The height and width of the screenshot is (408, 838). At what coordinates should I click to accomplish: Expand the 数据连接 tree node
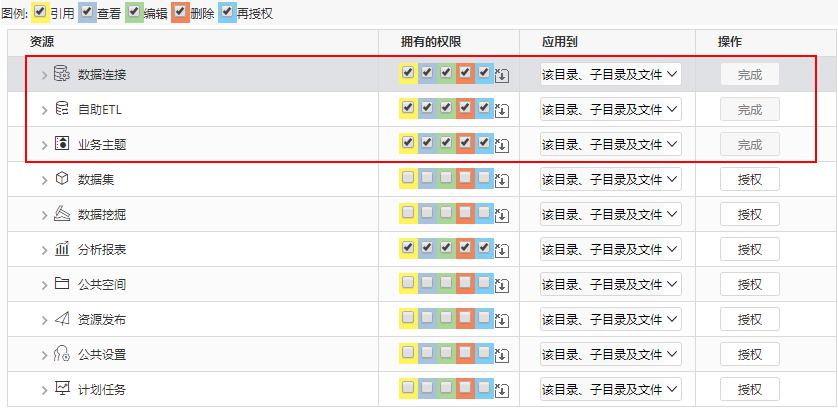pos(45,75)
